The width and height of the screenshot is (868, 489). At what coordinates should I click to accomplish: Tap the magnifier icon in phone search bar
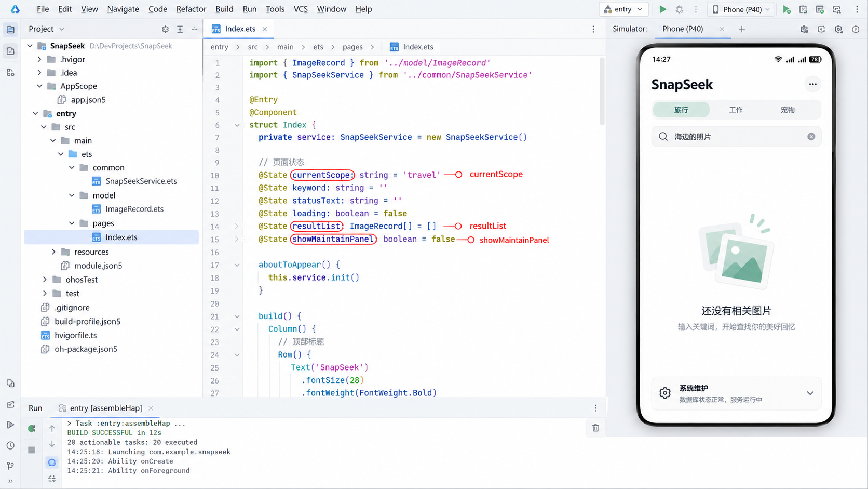(x=663, y=137)
